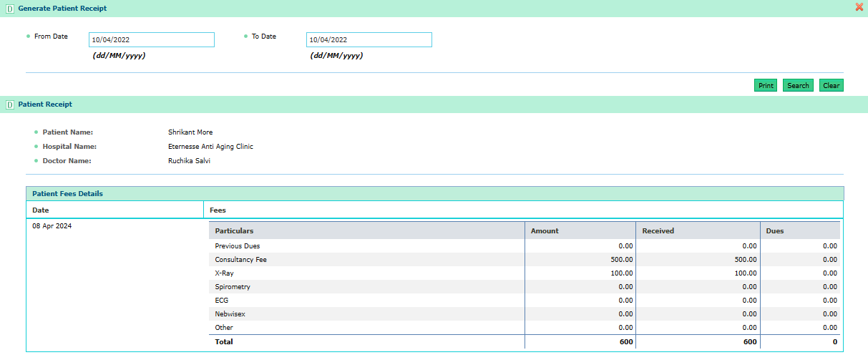
Task: Click the Generate Patient Receipt panel icon
Action: [x=10, y=8]
